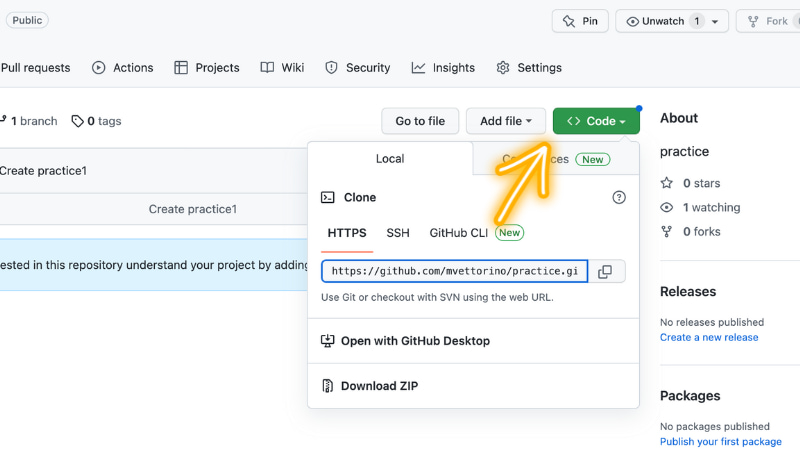Open the Projects tab

pyautogui.click(x=207, y=68)
